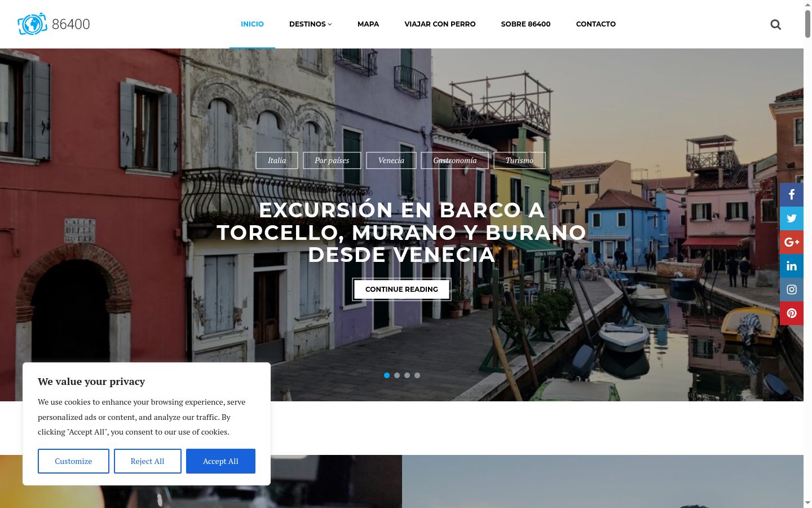Open the Pinterest sidebar icon
812x508 pixels.
point(792,313)
